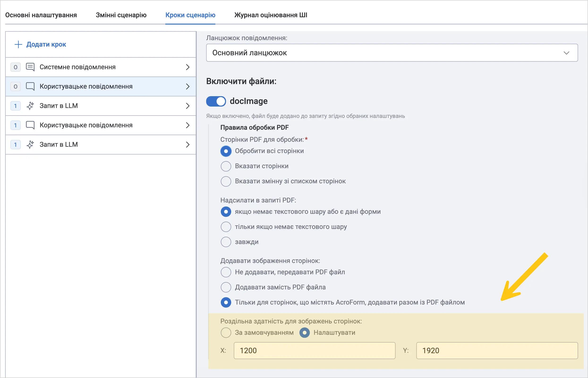Screen dimensions: 588x378
Task: Open the Журнал оцінювання ШІ tab
Action: click(x=271, y=15)
